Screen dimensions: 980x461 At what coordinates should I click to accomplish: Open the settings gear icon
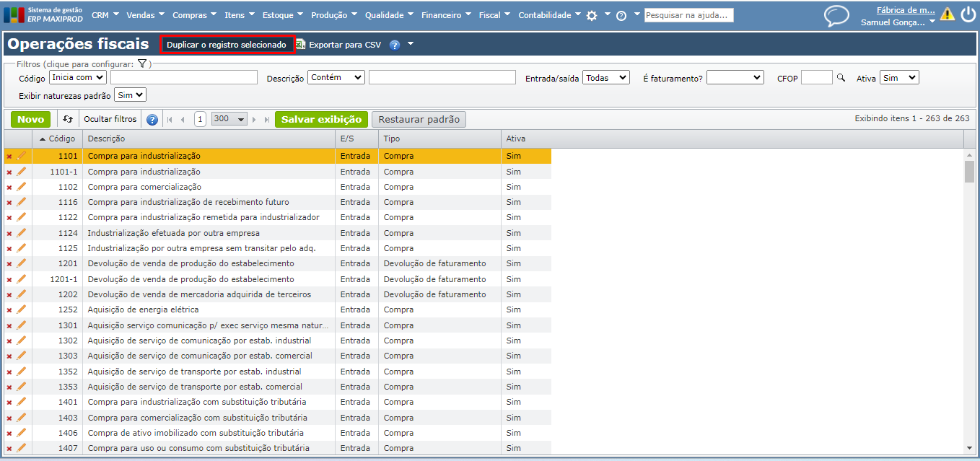pos(592,15)
